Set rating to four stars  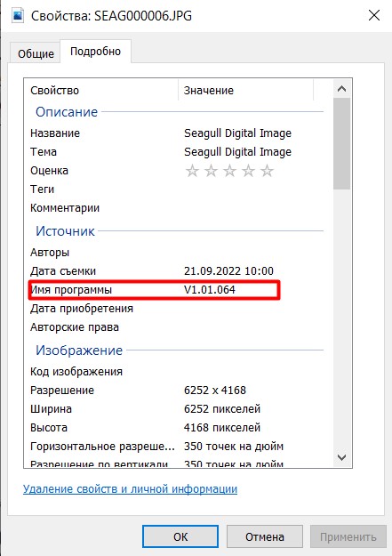click(249, 171)
